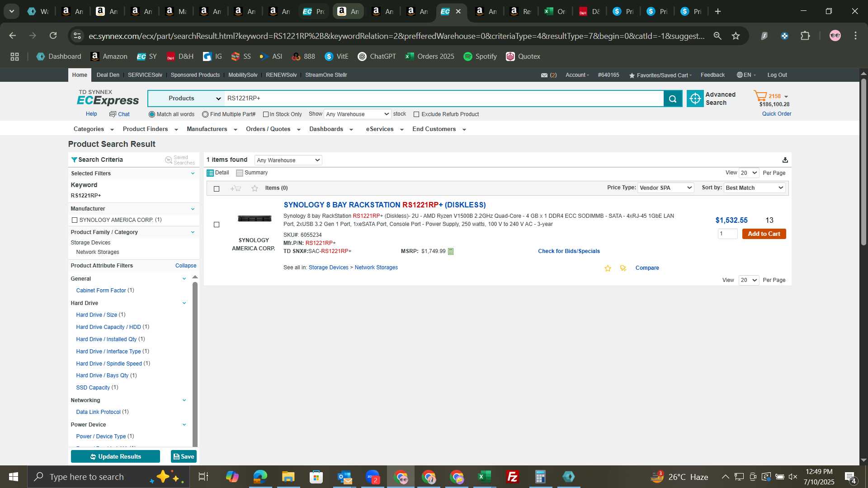Click the Saved Searches icon
868x488 pixels.
pyautogui.click(x=169, y=160)
